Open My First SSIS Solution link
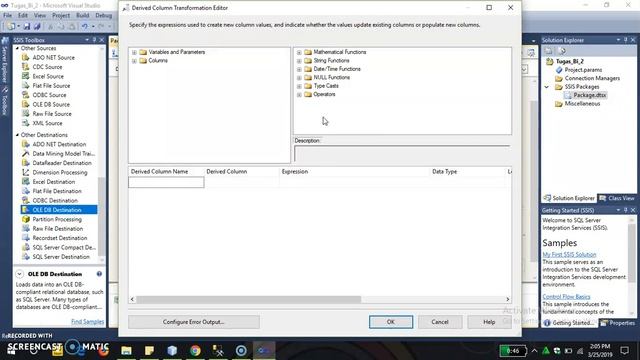 (569, 255)
